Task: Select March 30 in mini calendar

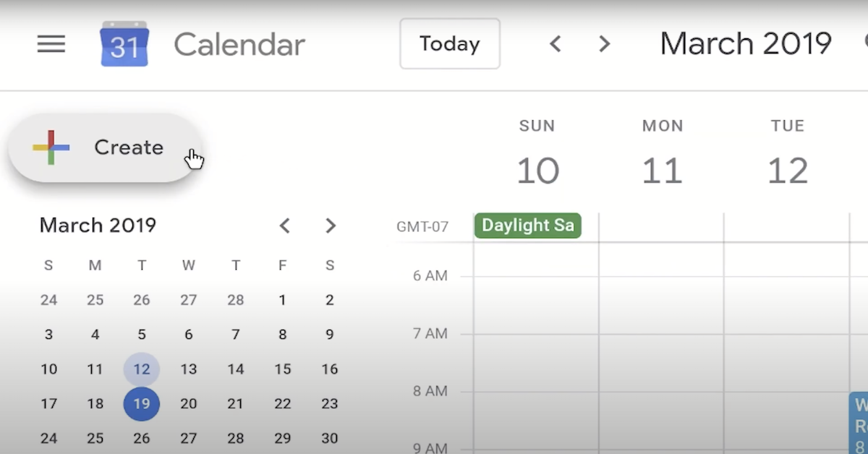Action: (x=330, y=438)
